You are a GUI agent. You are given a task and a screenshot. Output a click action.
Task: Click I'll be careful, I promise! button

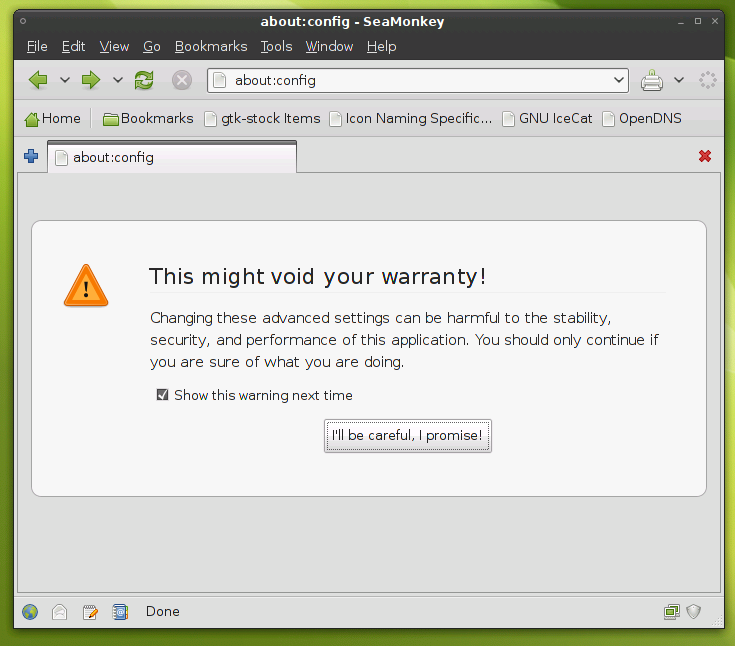point(408,436)
